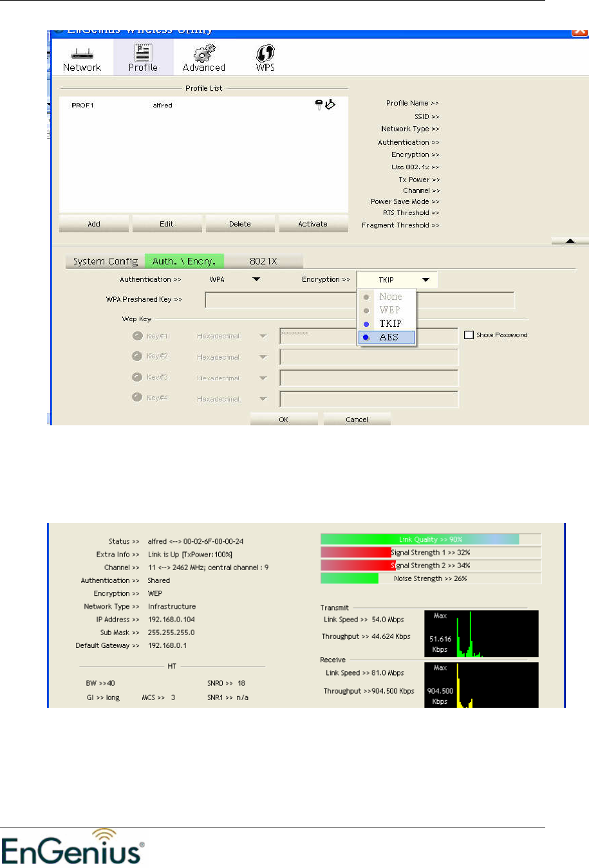589x868 pixels.
Task: Click the Sub Mask 255.255.255.0 value
Action: 171,633
